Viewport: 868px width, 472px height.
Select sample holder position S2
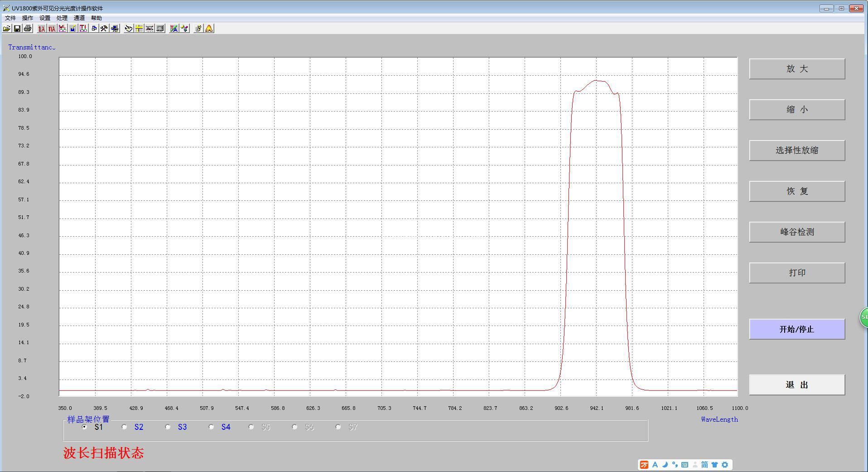pos(124,427)
